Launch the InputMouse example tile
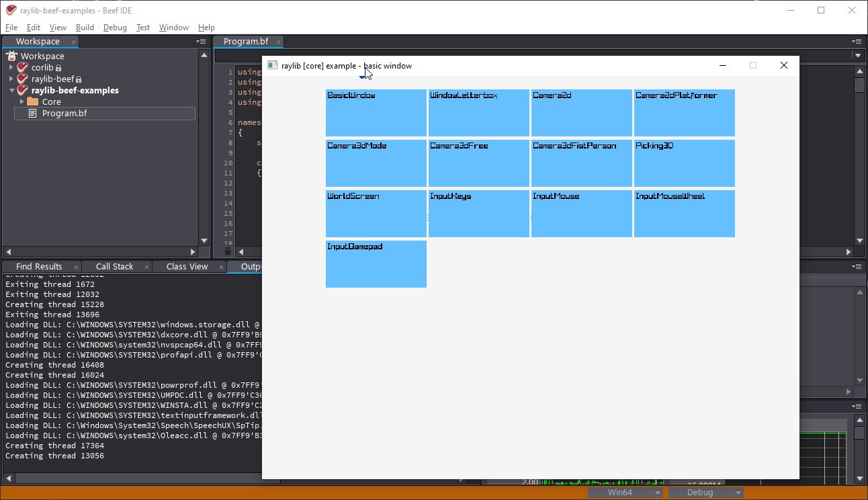Image resolution: width=868 pixels, height=500 pixels. [582, 214]
